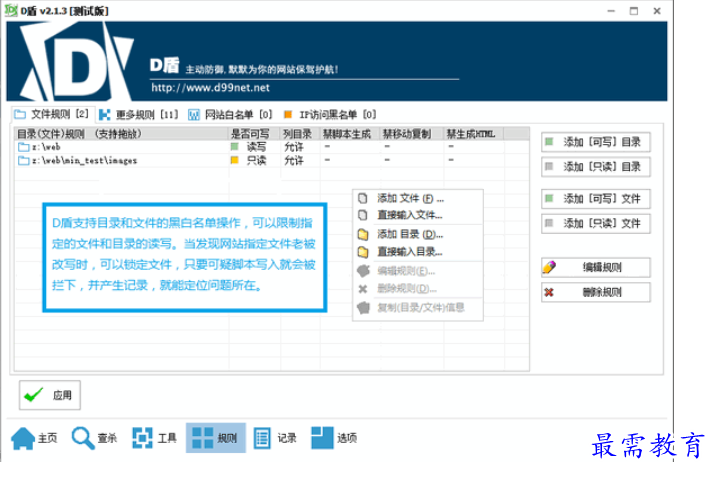Choose 直接输入目录 menu entry

pyautogui.click(x=417, y=251)
